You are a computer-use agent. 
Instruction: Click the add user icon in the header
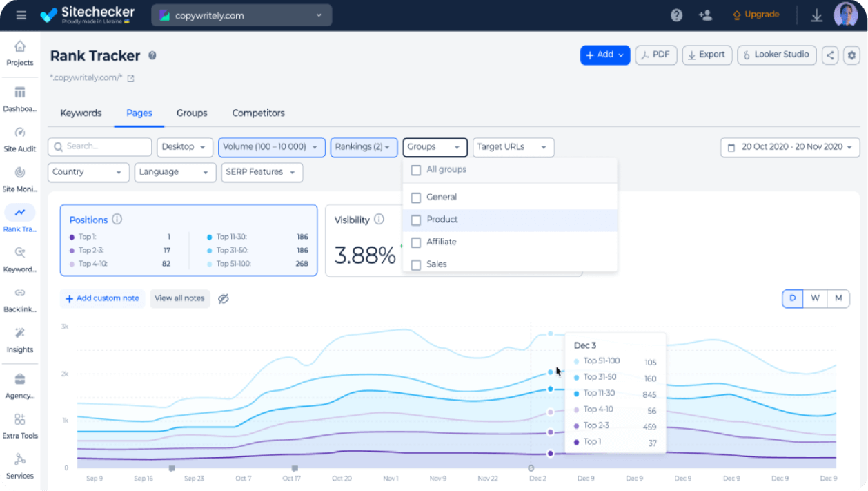pos(704,15)
